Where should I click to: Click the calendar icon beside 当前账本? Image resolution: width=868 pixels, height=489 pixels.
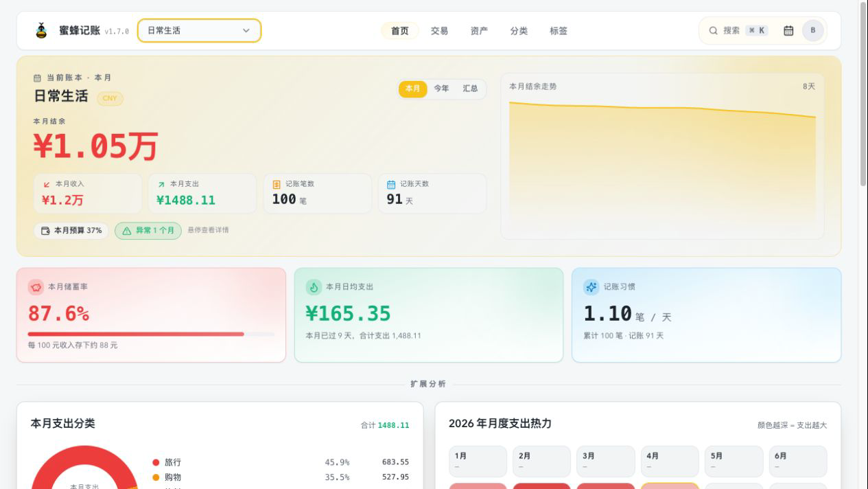point(38,78)
